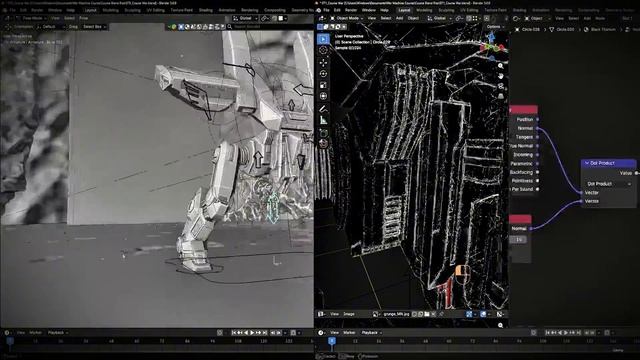The height and width of the screenshot is (360, 640).
Task: Open the Global orientation dropdown in right viewport
Action: pyautogui.click(x=439, y=18)
